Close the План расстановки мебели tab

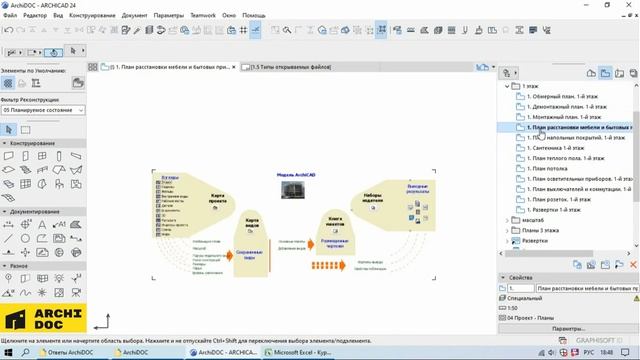tap(234, 67)
